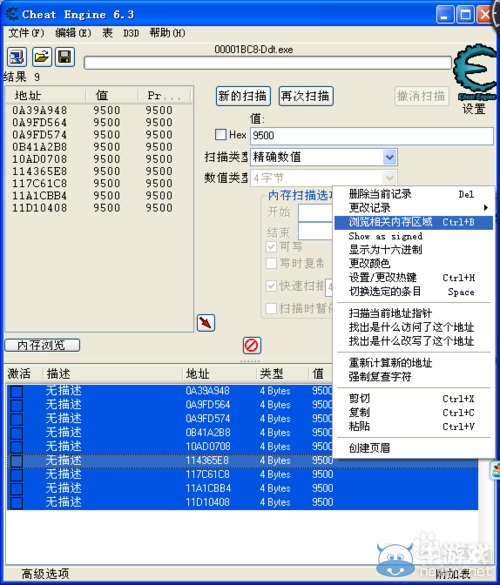This screenshot has width=500, height=585.
Task: Click the value input field containing 9500
Action: click(372, 135)
